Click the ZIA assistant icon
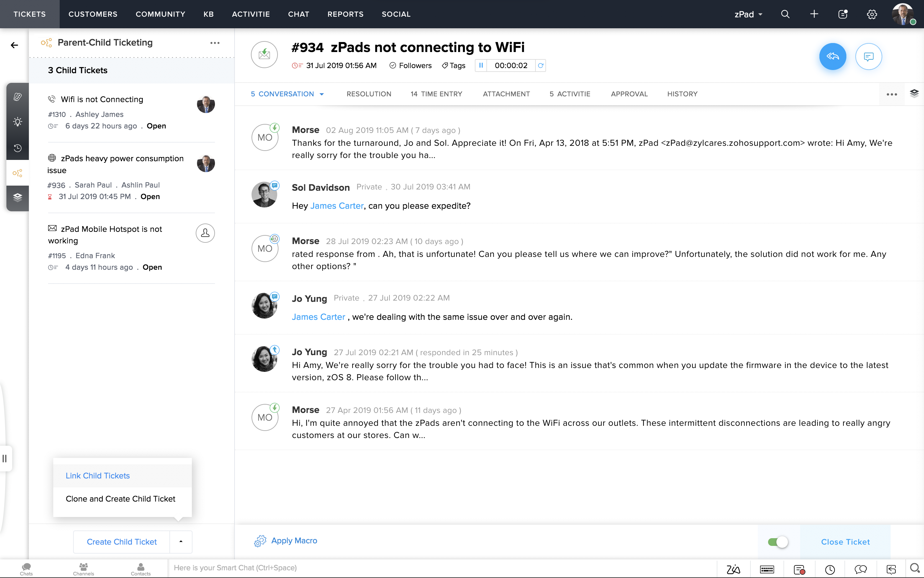924x578 pixels. pyautogui.click(x=733, y=570)
